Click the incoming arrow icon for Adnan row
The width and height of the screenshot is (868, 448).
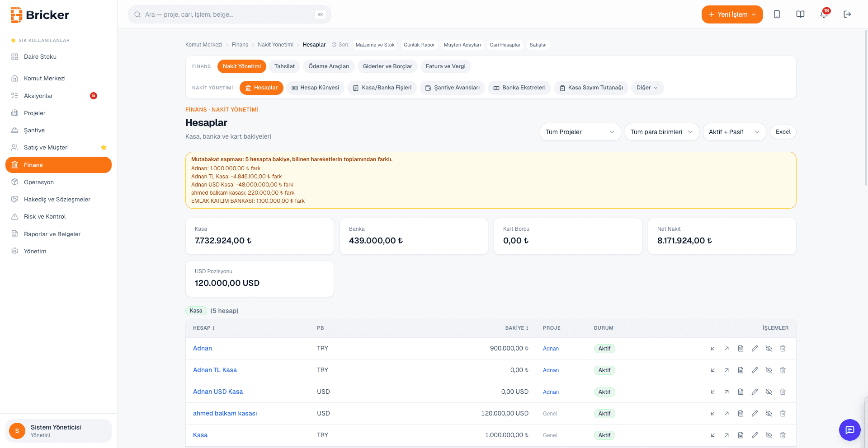pos(712,349)
